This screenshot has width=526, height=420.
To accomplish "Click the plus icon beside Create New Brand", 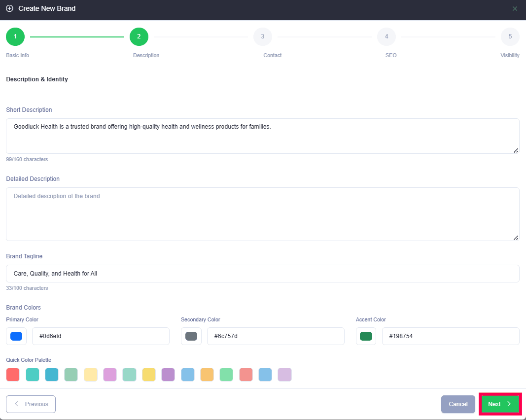I will coord(9,9).
